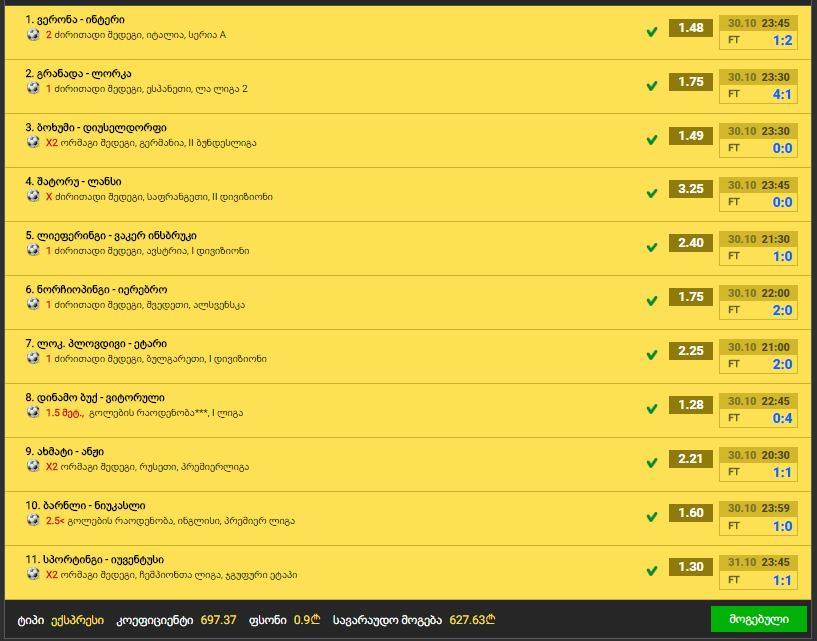Open match title დინამო ბუქ - ვიტორული
This screenshot has width=817, height=641.
(95, 398)
